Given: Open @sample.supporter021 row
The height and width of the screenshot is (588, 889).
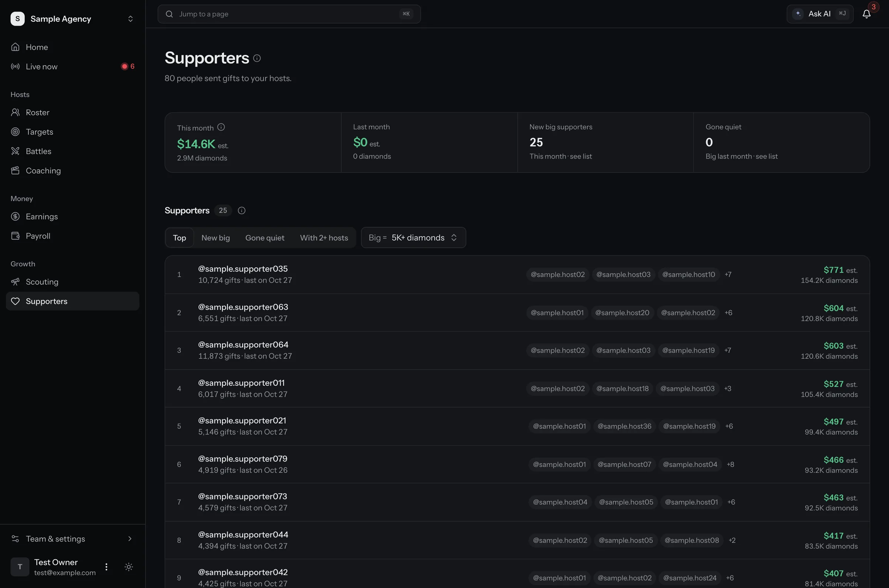Looking at the screenshot, I should click(517, 426).
